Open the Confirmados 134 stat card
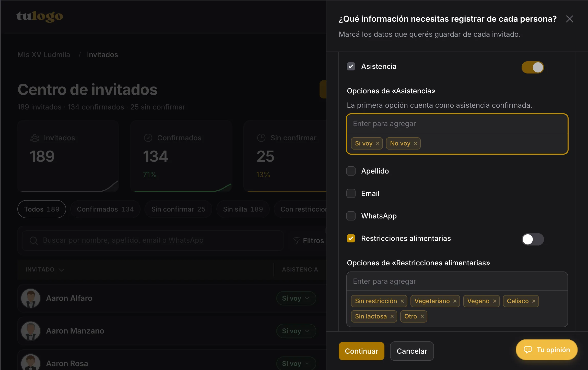588x370 pixels. (181, 156)
